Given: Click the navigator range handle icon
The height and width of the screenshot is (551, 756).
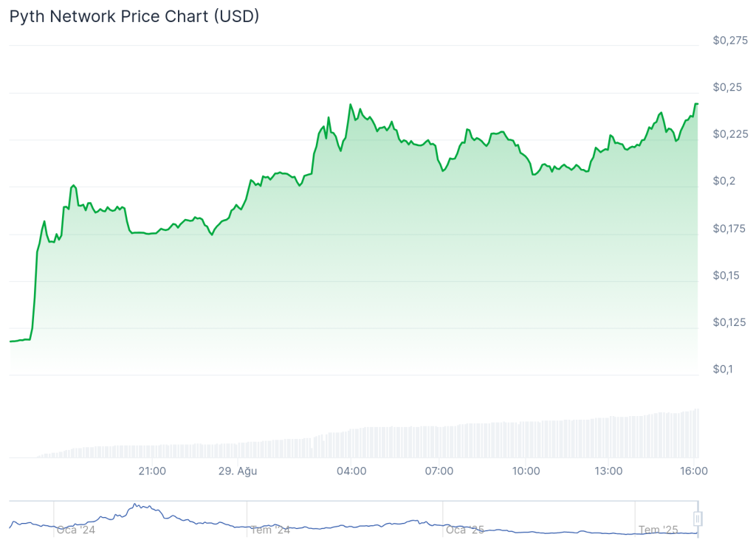Looking at the screenshot, I should click(698, 519).
